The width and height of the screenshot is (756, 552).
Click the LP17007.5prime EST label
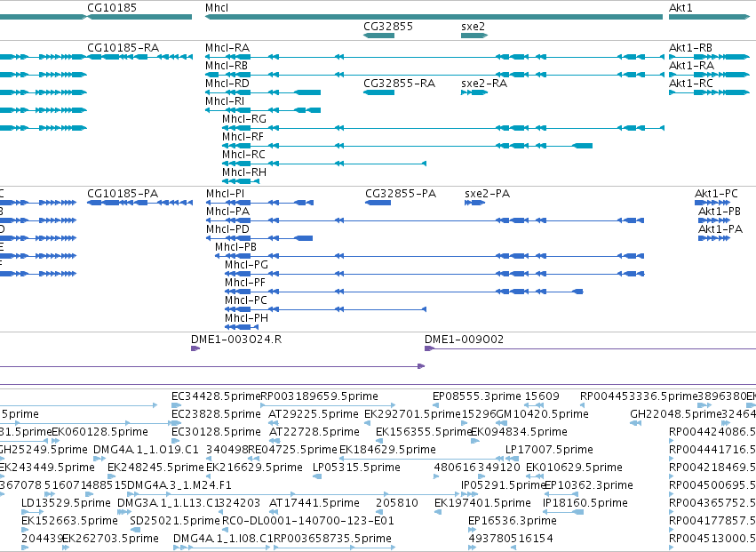pos(549,450)
